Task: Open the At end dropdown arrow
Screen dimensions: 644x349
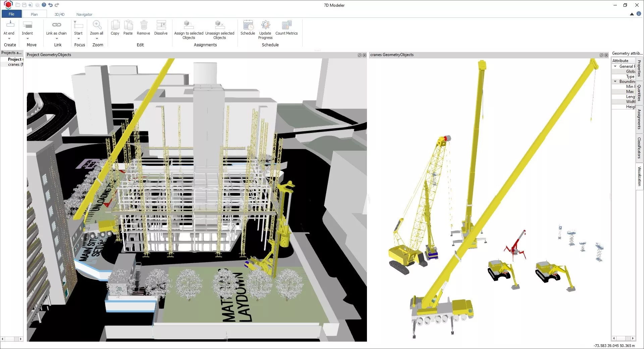Action: 9,39
